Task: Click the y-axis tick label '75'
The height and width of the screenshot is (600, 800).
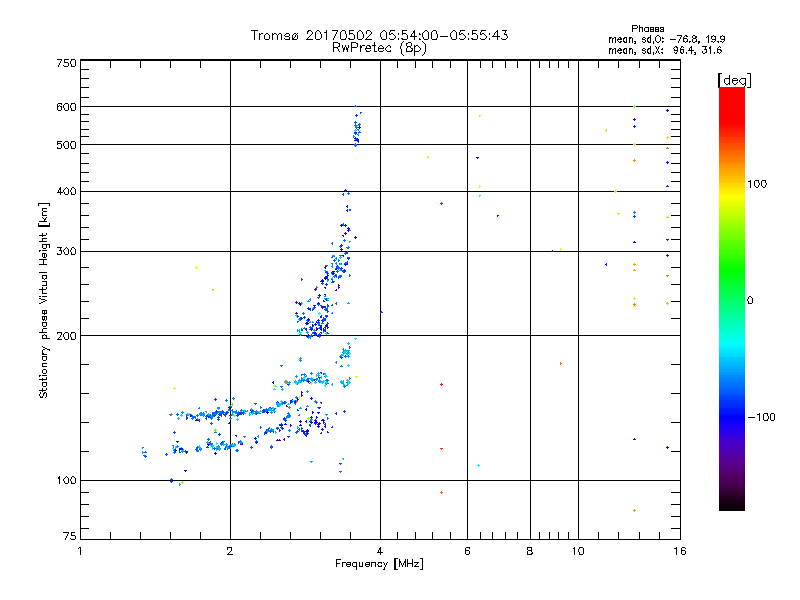Action: pyautogui.click(x=70, y=536)
